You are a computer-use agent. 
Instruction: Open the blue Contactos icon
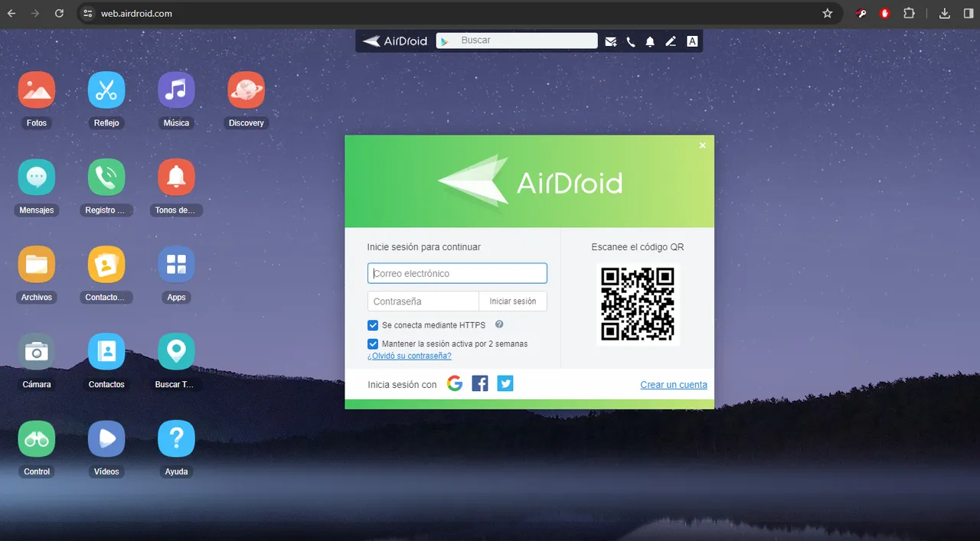[106, 352]
